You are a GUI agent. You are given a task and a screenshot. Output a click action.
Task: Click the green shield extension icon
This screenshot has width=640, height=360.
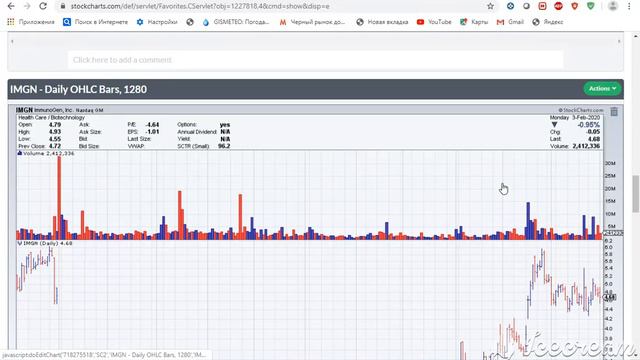pos(591,6)
